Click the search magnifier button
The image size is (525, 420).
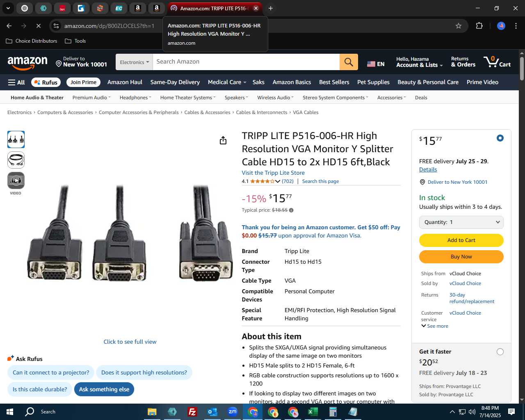[x=349, y=62]
